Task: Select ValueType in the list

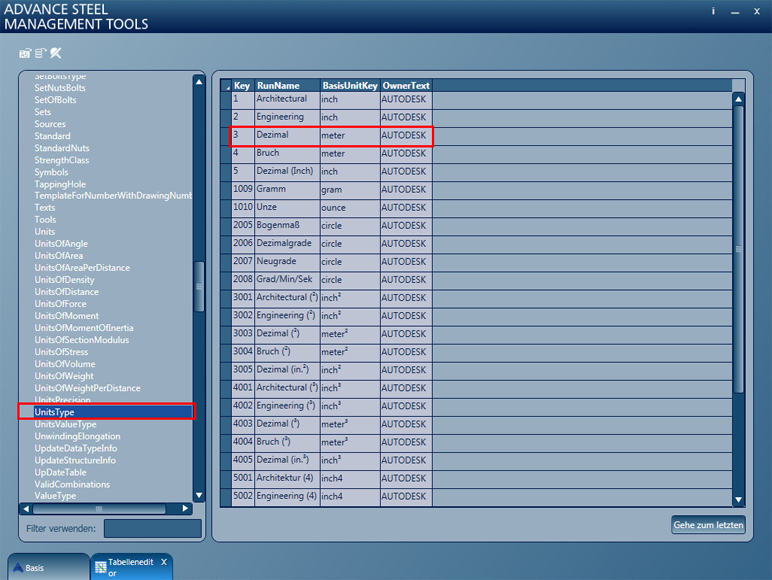Action: pyautogui.click(x=55, y=496)
